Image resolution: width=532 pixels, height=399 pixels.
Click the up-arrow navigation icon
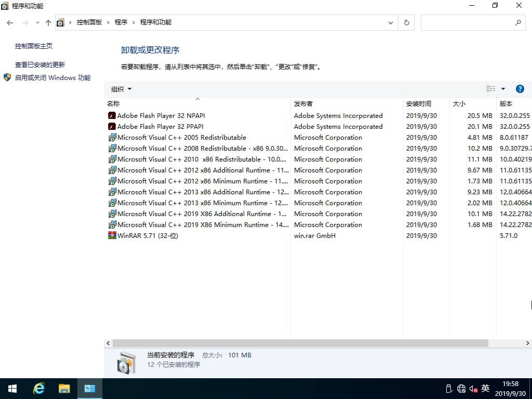point(48,22)
